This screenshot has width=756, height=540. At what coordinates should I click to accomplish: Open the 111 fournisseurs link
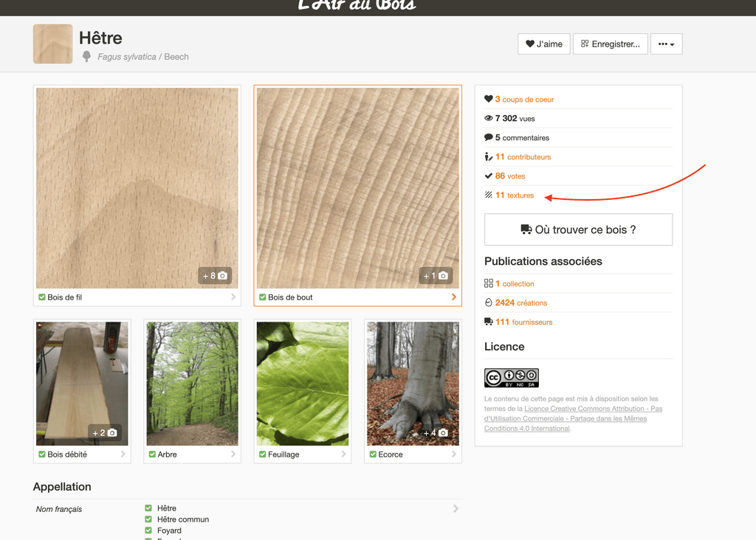[x=523, y=322]
